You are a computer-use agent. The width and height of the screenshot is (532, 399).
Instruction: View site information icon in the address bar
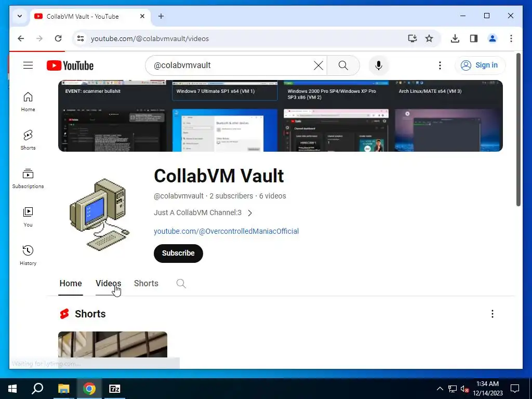pos(81,38)
